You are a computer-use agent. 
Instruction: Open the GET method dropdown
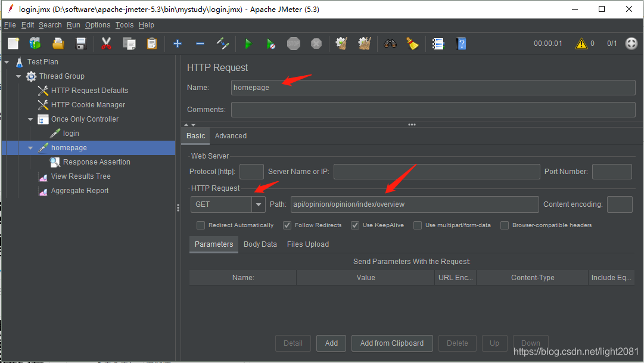[259, 204]
